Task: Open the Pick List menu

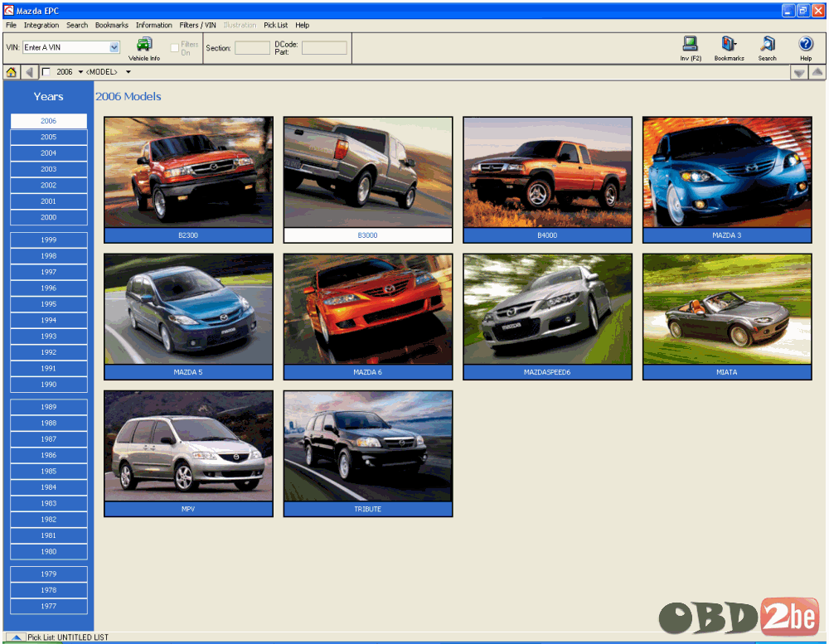Action: 275,25
